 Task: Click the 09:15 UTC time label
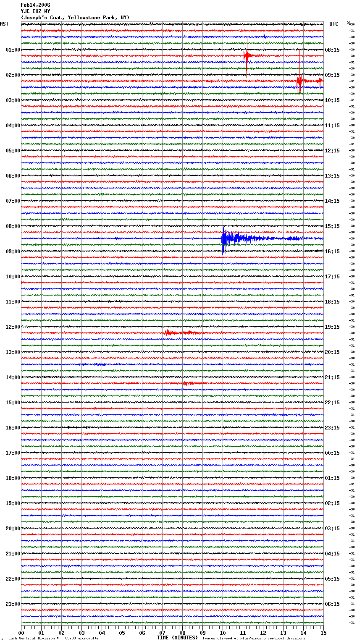332,75
